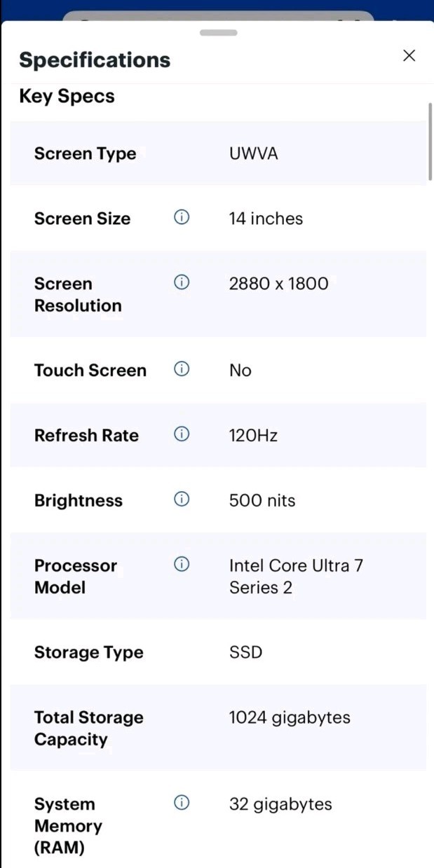
Task: Click the vertical scrollbar of the specs list
Action: pos(430,142)
